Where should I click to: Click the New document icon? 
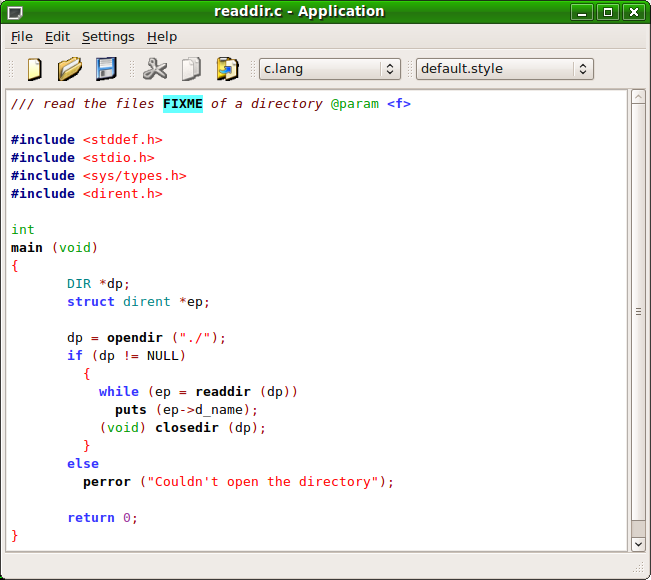34,69
